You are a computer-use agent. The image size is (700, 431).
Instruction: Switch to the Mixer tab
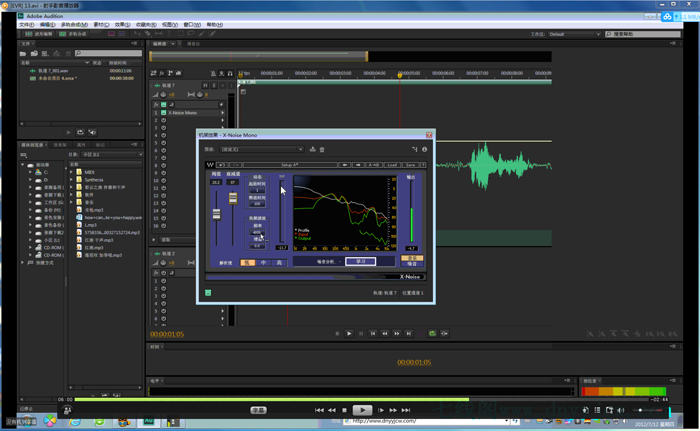point(193,44)
